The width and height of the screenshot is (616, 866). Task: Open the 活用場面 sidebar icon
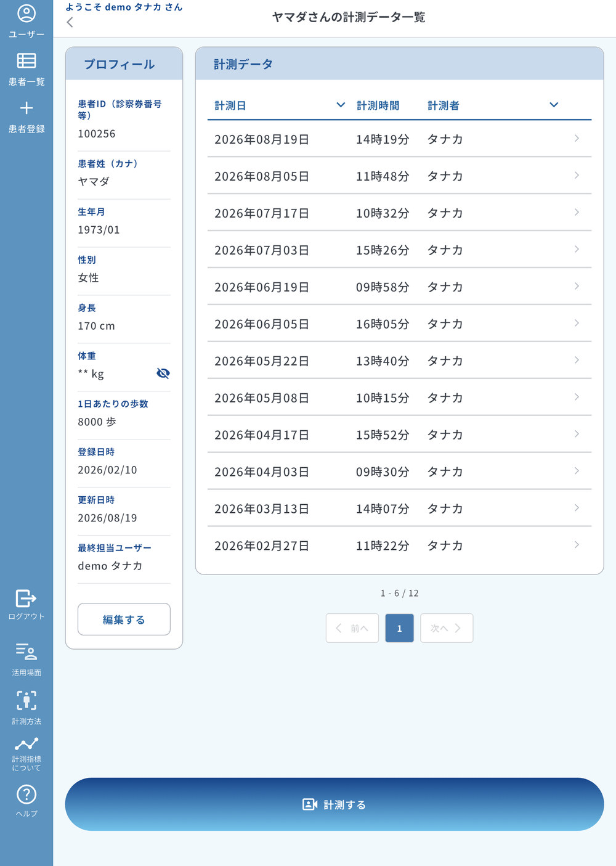click(x=26, y=652)
